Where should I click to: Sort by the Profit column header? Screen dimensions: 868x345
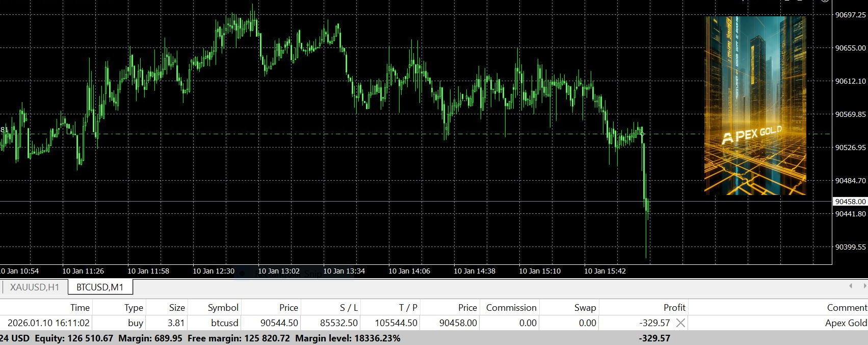(674, 307)
